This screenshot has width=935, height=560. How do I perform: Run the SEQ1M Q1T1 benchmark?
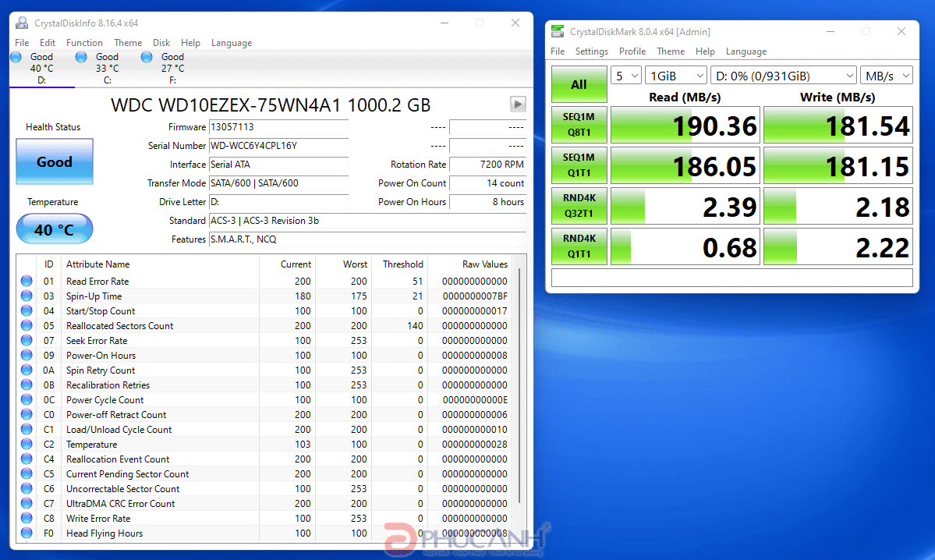(x=579, y=165)
